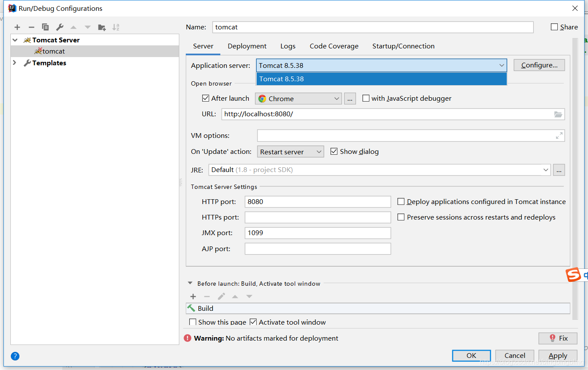Click the OK button

tap(471, 356)
